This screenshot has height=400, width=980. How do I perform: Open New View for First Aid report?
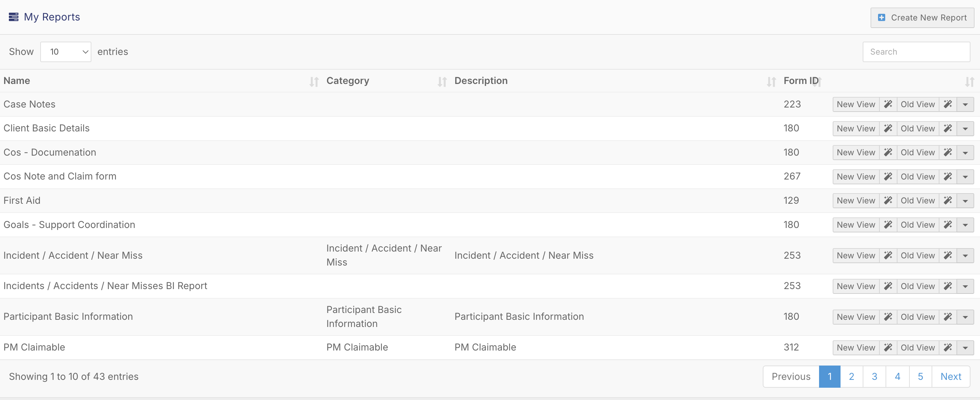click(x=856, y=201)
